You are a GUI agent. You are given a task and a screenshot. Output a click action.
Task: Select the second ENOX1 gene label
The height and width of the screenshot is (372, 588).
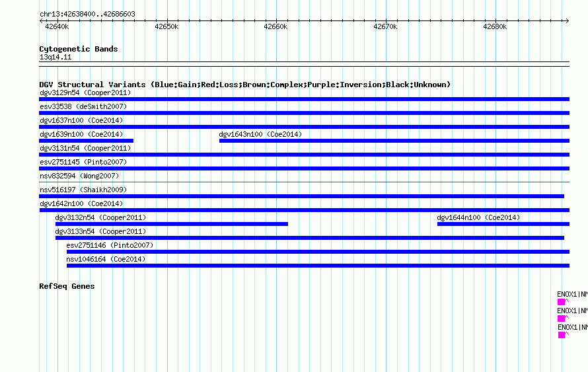572,311
